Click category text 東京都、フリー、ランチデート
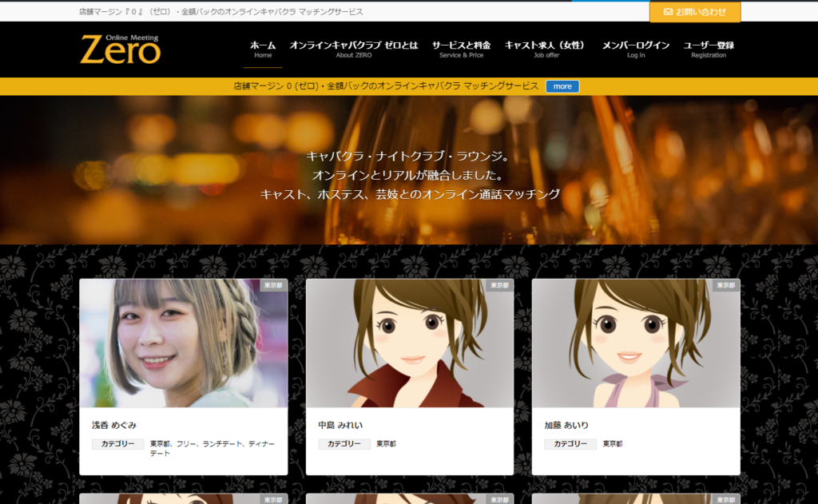Image resolution: width=818 pixels, height=504 pixels. [212, 448]
